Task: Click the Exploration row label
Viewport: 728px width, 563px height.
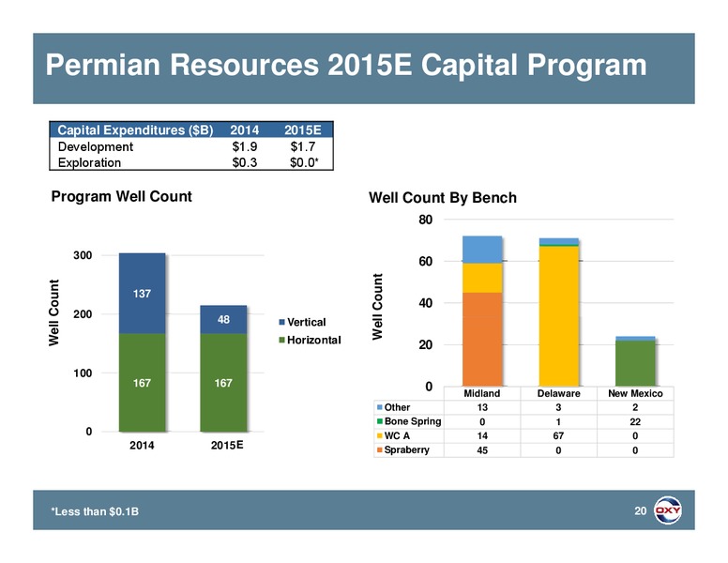Action: click(x=89, y=162)
